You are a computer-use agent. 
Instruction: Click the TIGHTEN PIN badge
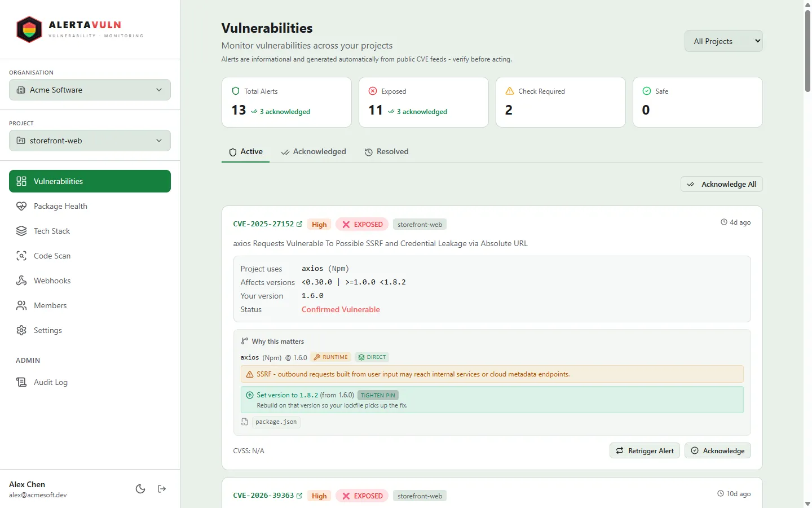click(x=378, y=395)
